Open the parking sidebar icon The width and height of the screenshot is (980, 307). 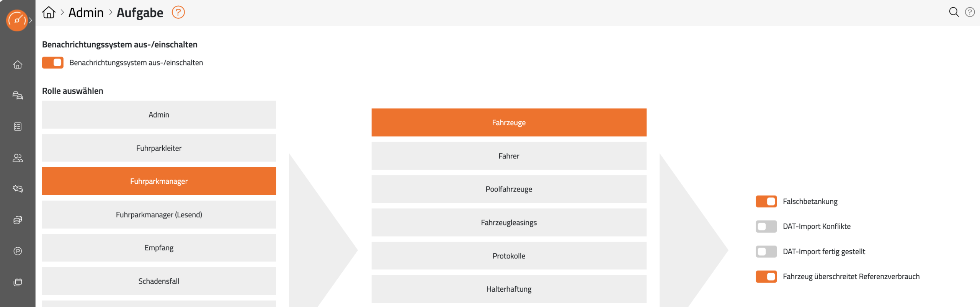[x=18, y=251]
